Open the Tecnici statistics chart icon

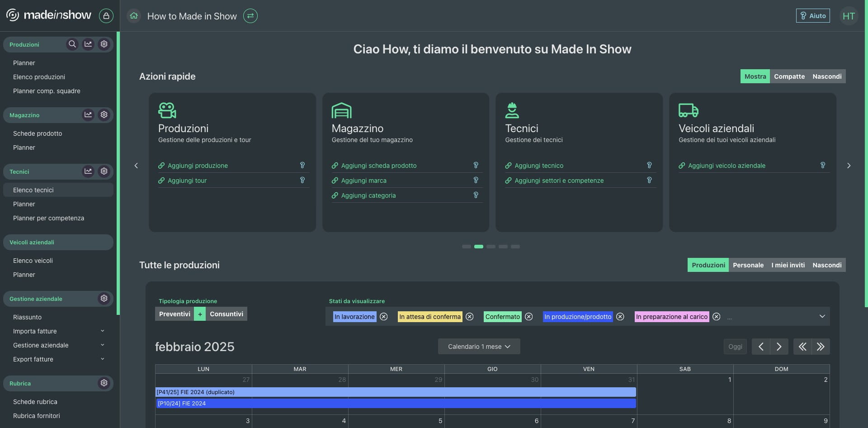(x=88, y=171)
